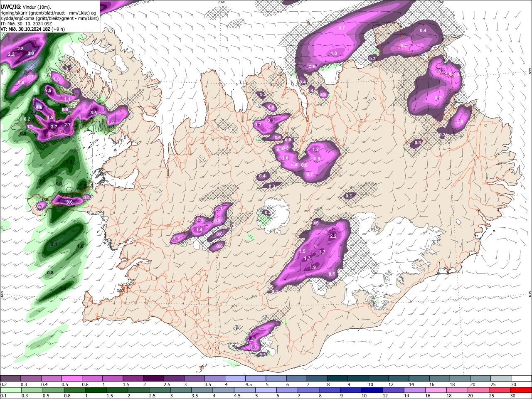
Task: Pick snow legend swatch for 0.2–0.3 mm
Action: [10, 378]
